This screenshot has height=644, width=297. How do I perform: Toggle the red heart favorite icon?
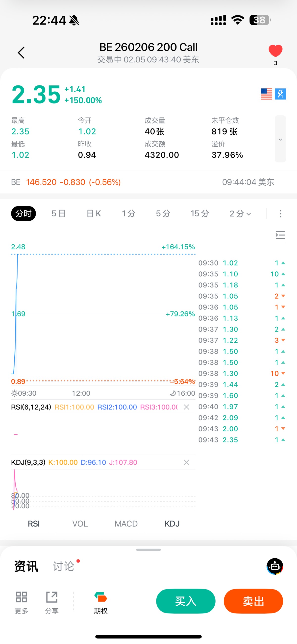pyautogui.click(x=275, y=51)
